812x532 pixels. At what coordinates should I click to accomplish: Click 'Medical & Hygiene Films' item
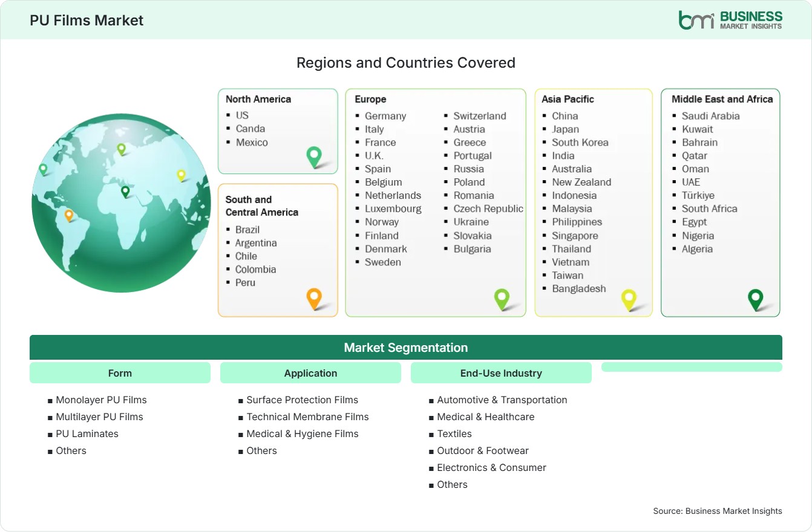coord(303,433)
